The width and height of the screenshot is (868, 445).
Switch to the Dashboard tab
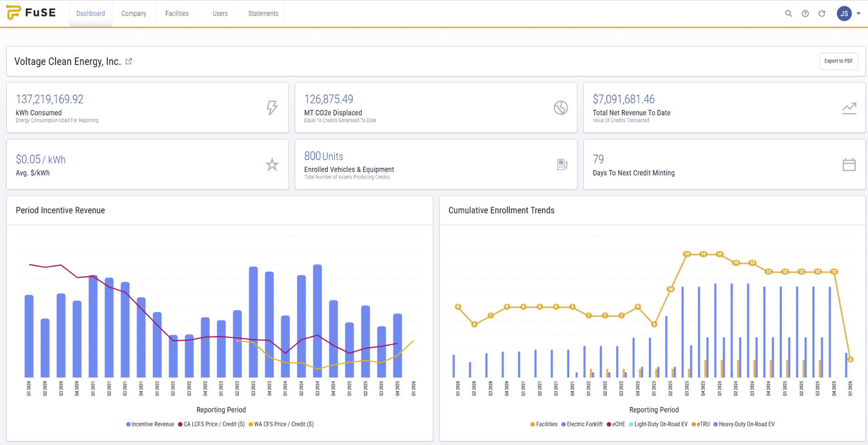90,14
